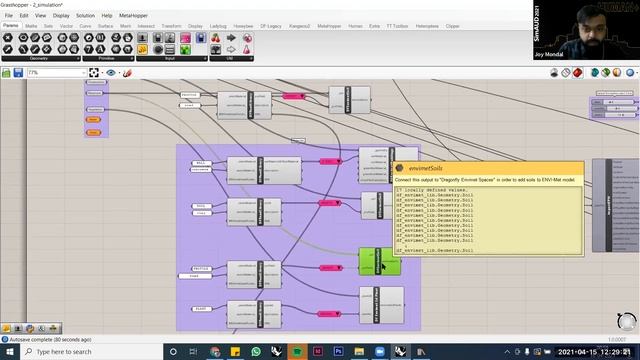Viewport: 640px width, 360px height.
Task: Open the File menu
Action: (9, 16)
